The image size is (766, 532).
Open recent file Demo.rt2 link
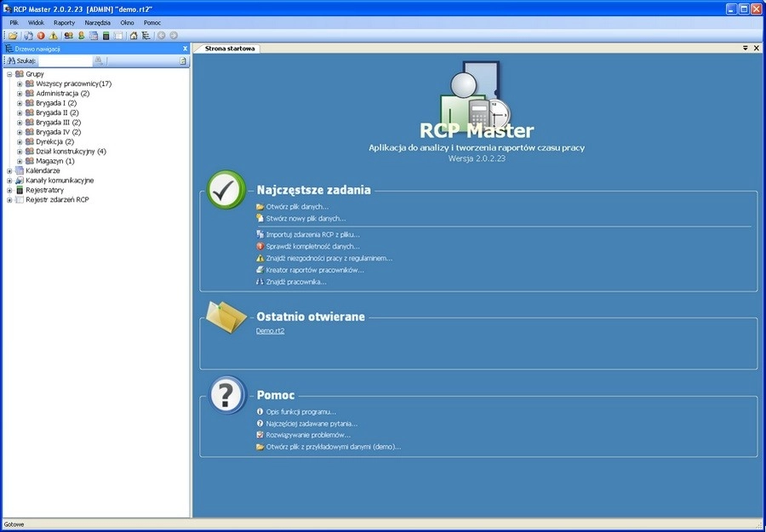(270, 331)
